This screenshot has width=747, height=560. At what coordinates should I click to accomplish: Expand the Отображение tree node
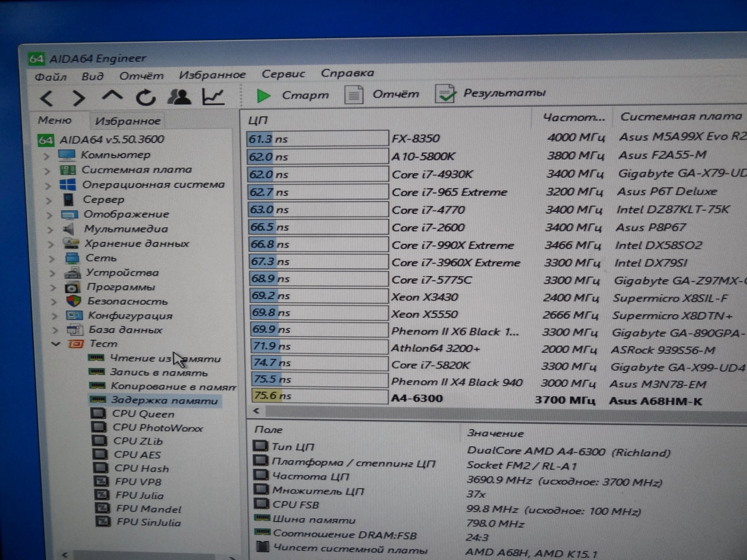coord(49,215)
